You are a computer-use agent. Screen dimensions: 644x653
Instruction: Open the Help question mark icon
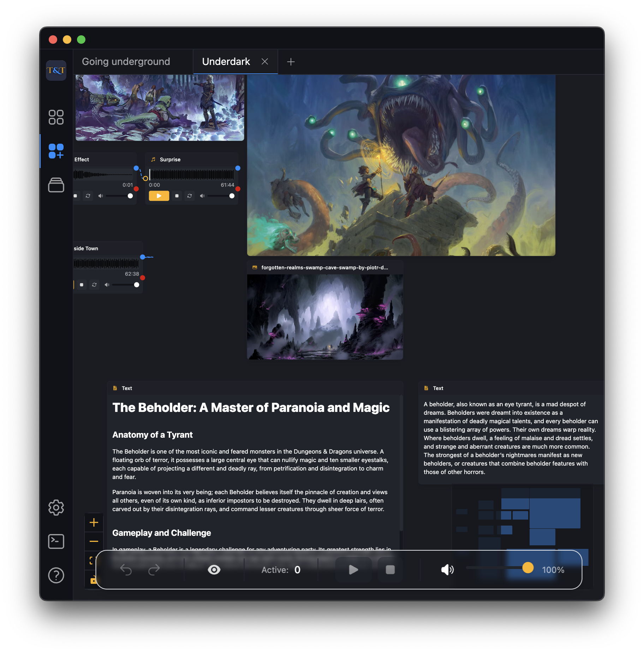coord(56,575)
